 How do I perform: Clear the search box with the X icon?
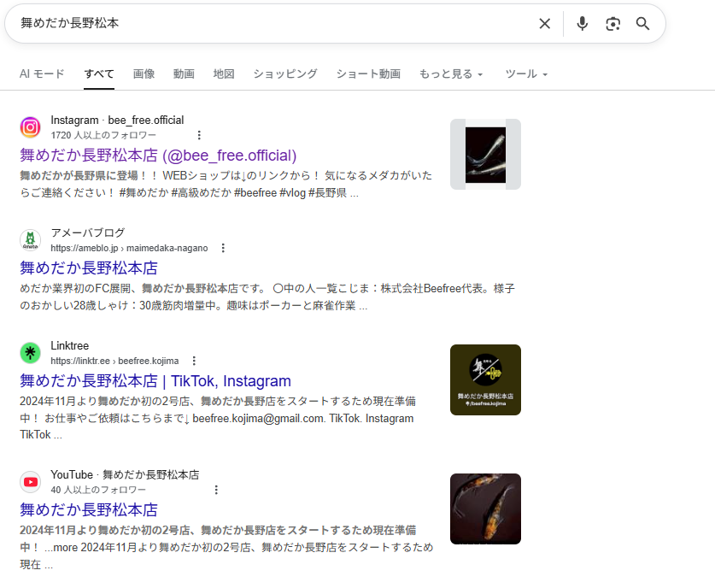544,24
